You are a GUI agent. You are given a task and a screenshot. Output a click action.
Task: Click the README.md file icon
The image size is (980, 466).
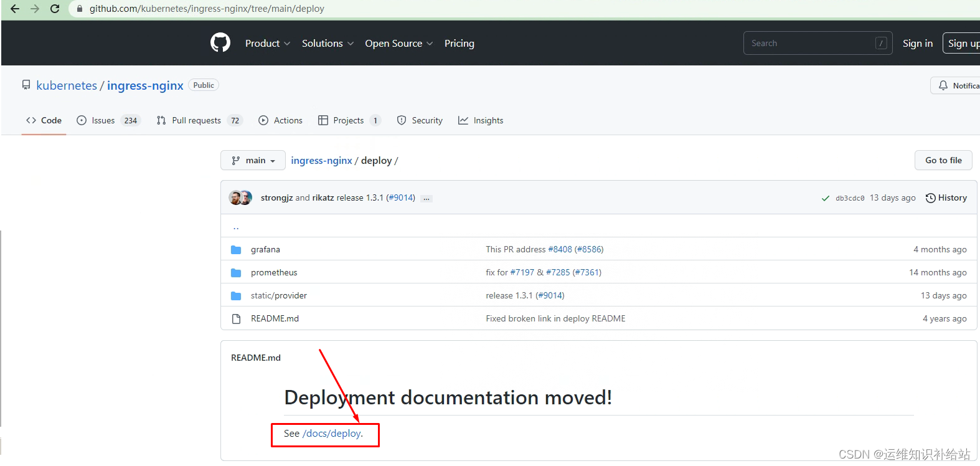pos(236,318)
